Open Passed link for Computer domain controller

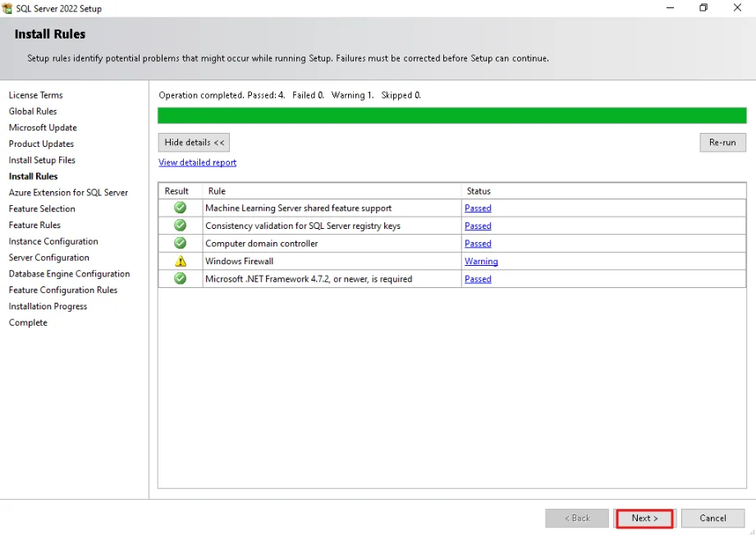[x=478, y=244]
